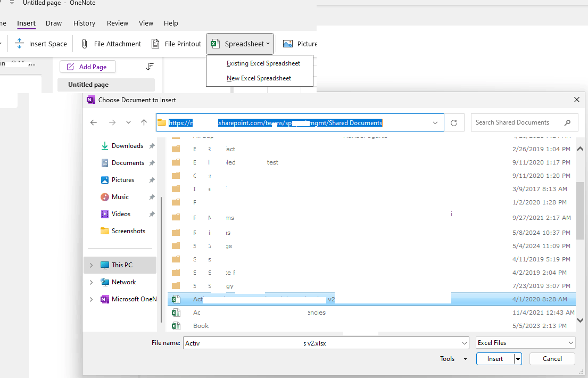Select the Untitled page entry

tap(106, 85)
